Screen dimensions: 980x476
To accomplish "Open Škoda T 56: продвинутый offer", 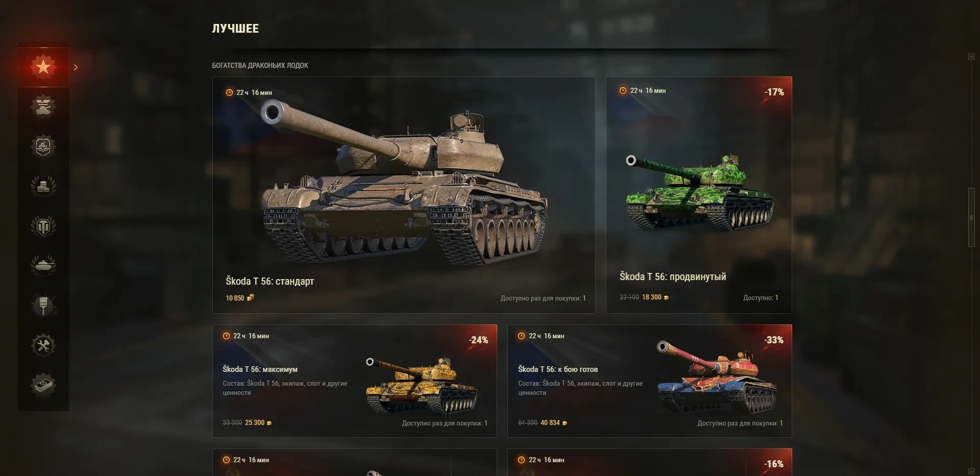I will coord(699,195).
